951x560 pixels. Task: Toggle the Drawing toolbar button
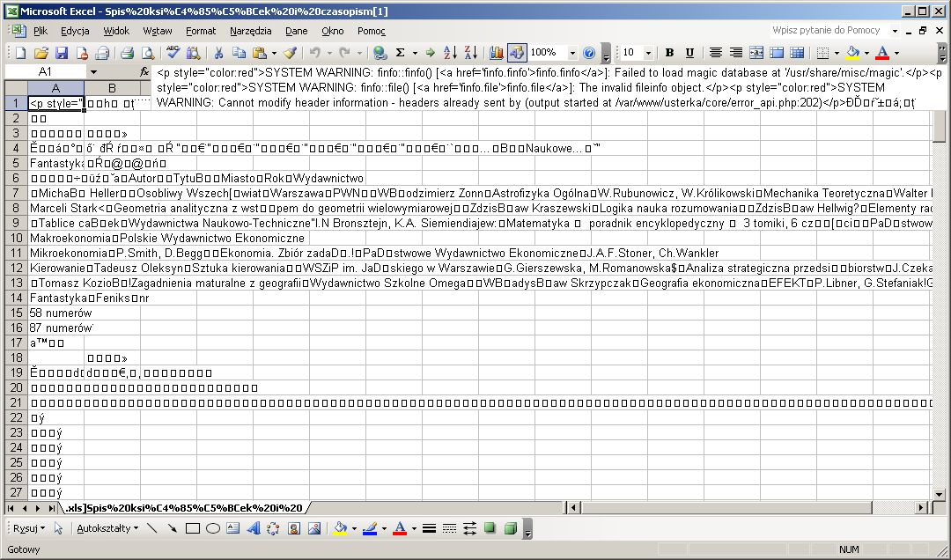coord(517,53)
